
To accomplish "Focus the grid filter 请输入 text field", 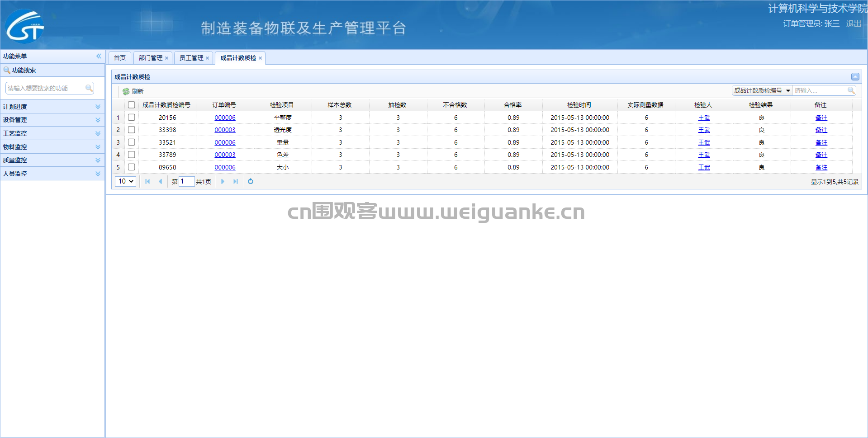I will (820, 90).
